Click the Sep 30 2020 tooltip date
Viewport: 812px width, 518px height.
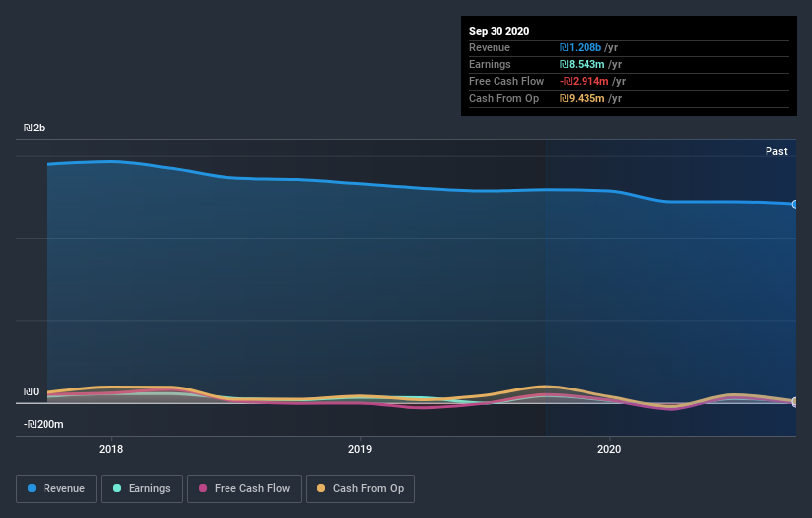(x=499, y=31)
